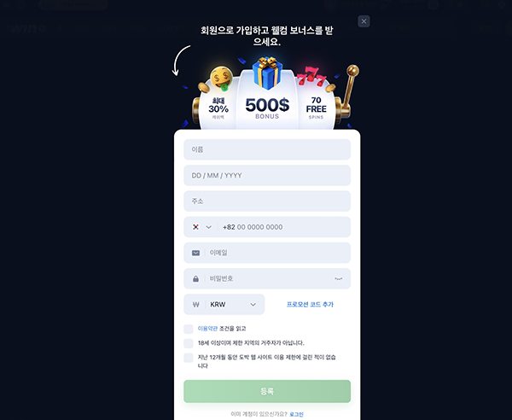The height and width of the screenshot is (420, 512).
Task: Click the envelope icon in email field
Action: click(195, 253)
